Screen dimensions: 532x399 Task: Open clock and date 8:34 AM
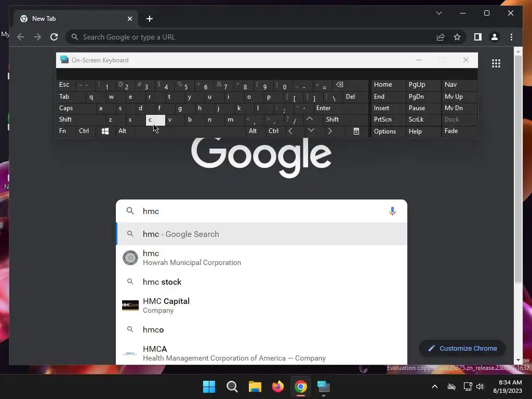[x=507, y=387]
